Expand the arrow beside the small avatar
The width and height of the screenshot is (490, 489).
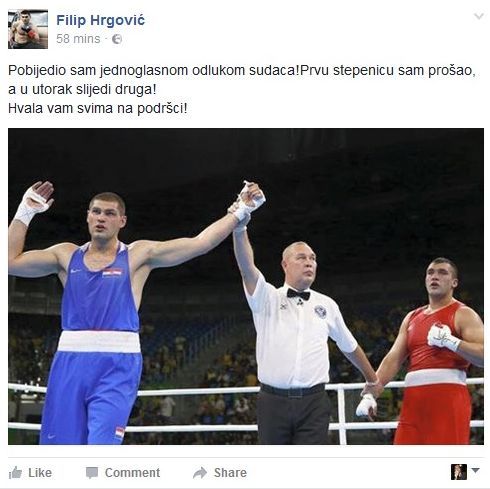(475, 470)
